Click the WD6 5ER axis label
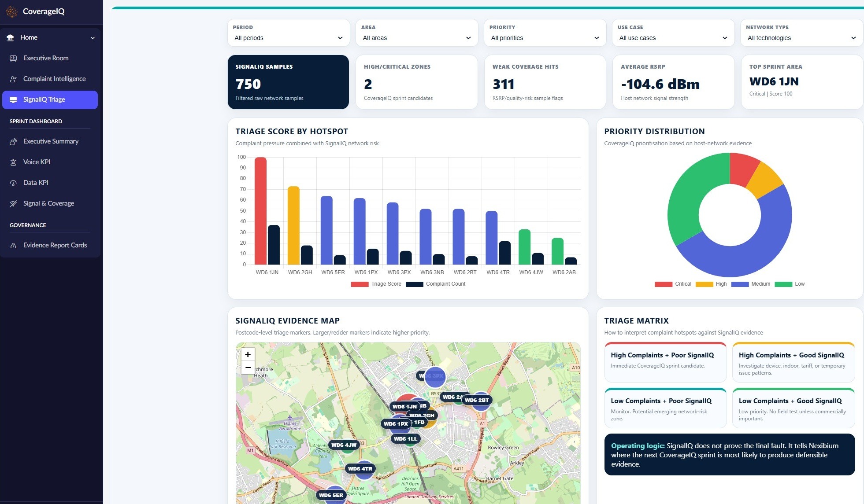864x504 pixels. (x=333, y=272)
